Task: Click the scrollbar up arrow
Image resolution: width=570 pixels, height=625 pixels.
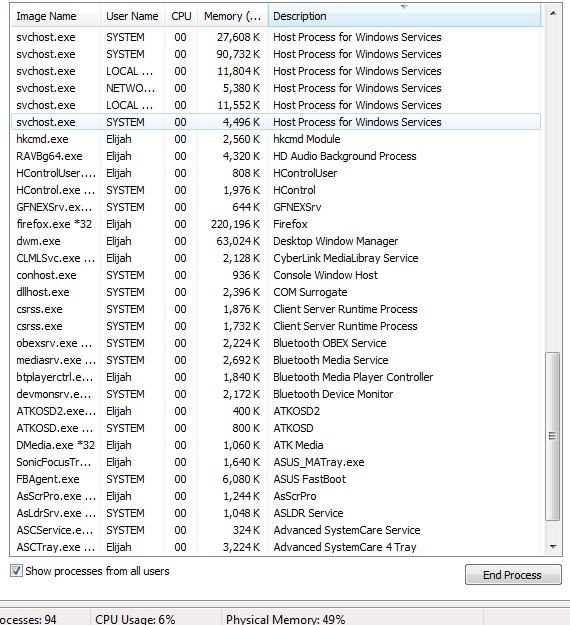Action: [x=553, y=14]
